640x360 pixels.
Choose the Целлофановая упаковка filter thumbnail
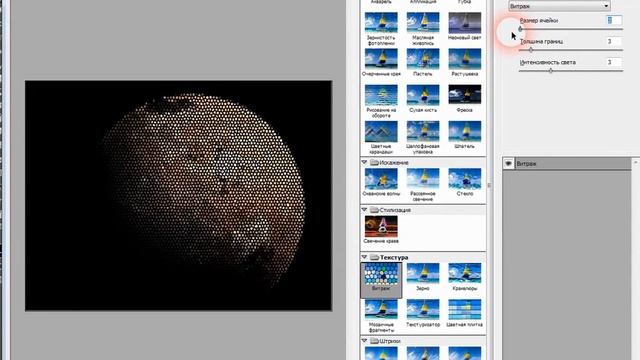tap(423, 131)
